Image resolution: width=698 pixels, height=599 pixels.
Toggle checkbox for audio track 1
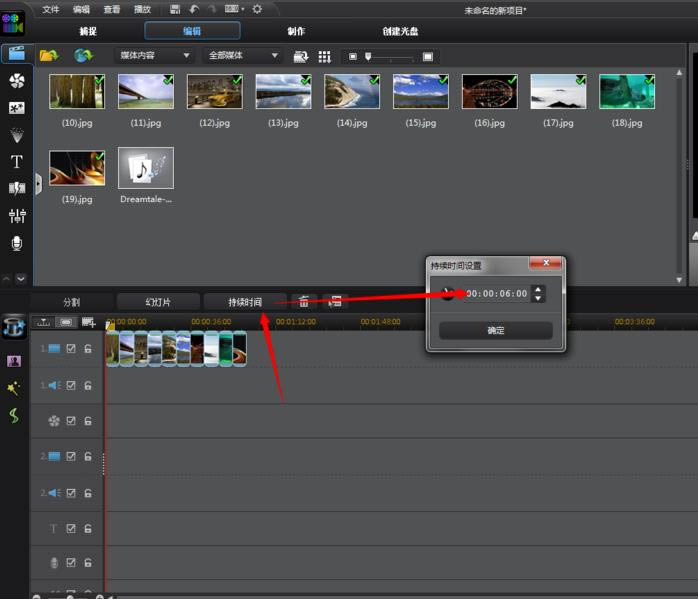pyautogui.click(x=71, y=385)
